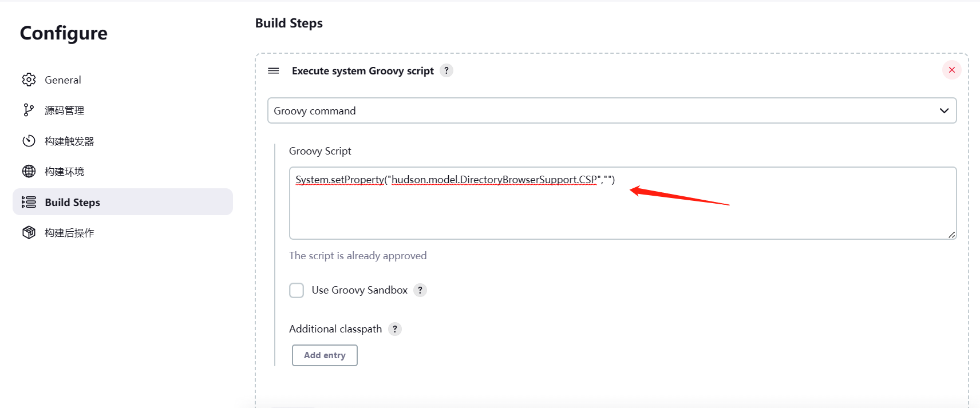Open help for Use Groovy Sandbox
980x408 pixels.
(420, 290)
